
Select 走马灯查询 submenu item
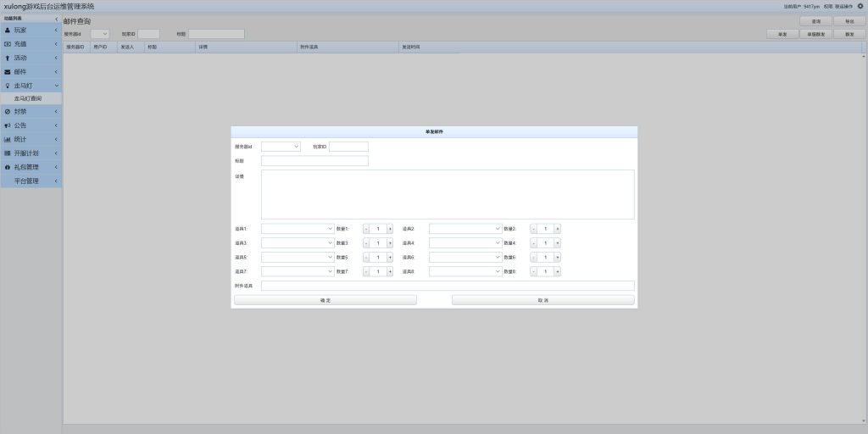point(28,98)
